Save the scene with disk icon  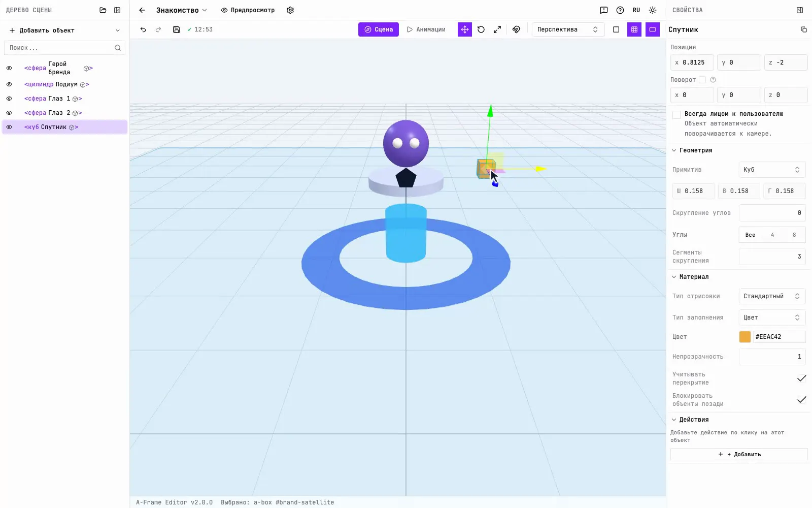177,29
